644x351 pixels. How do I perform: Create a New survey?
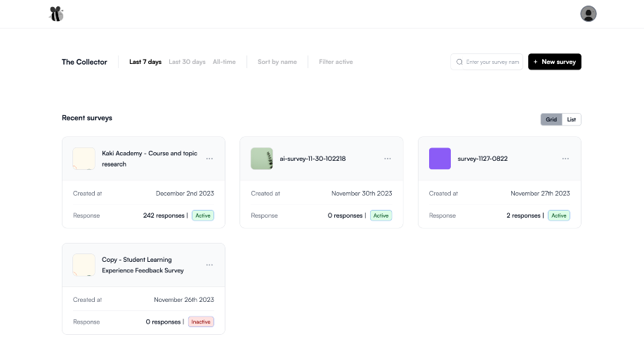[555, 62]
